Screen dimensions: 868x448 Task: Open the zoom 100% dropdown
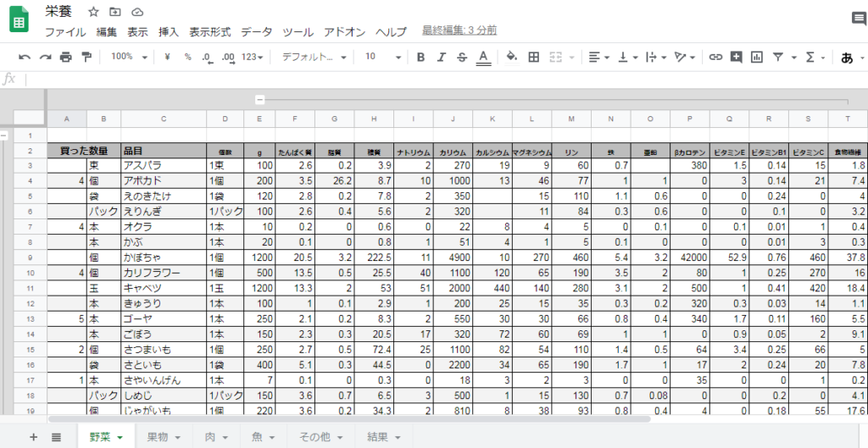point(129,57)
